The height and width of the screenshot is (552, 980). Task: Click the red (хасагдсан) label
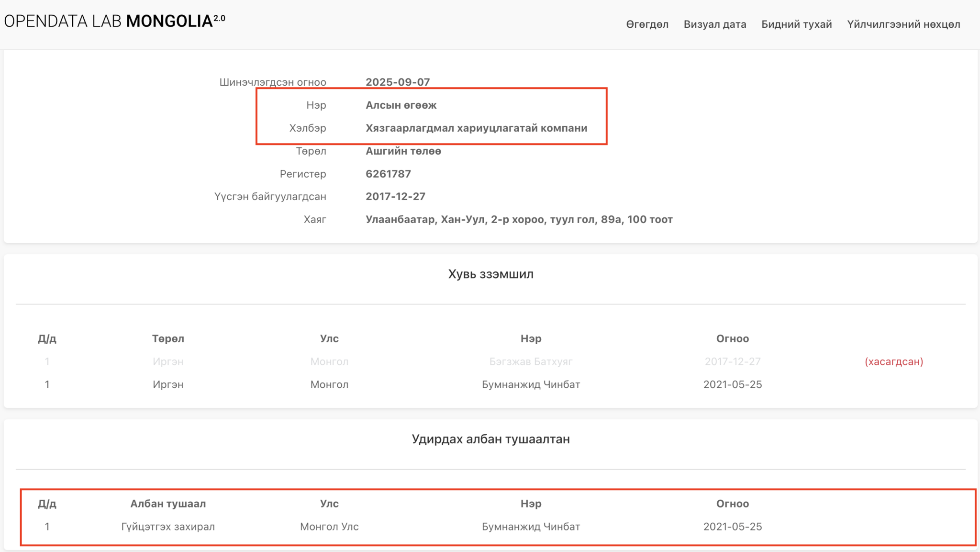click(x=893, y=361)
